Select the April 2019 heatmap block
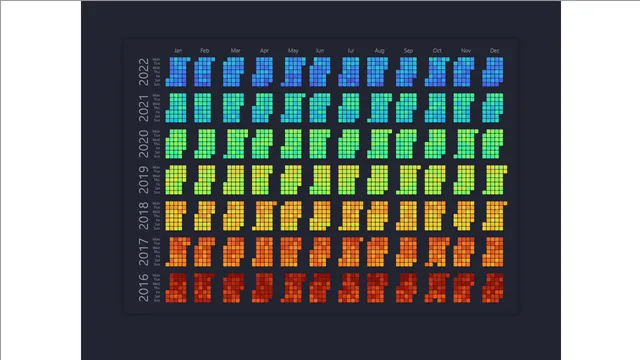Image resolution: width=640 pixels, height=360 pixels. coord(262,180)
